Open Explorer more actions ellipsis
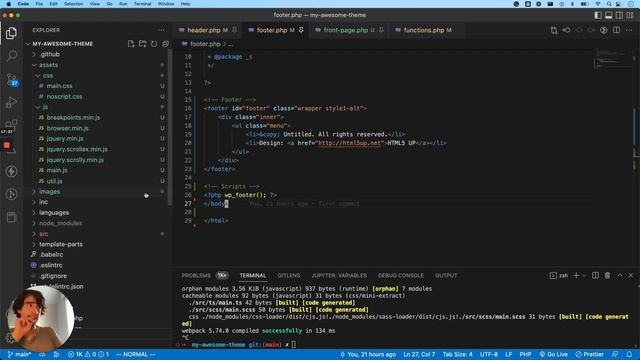This screenshot has width=640, height=360. tap(162, 30)
